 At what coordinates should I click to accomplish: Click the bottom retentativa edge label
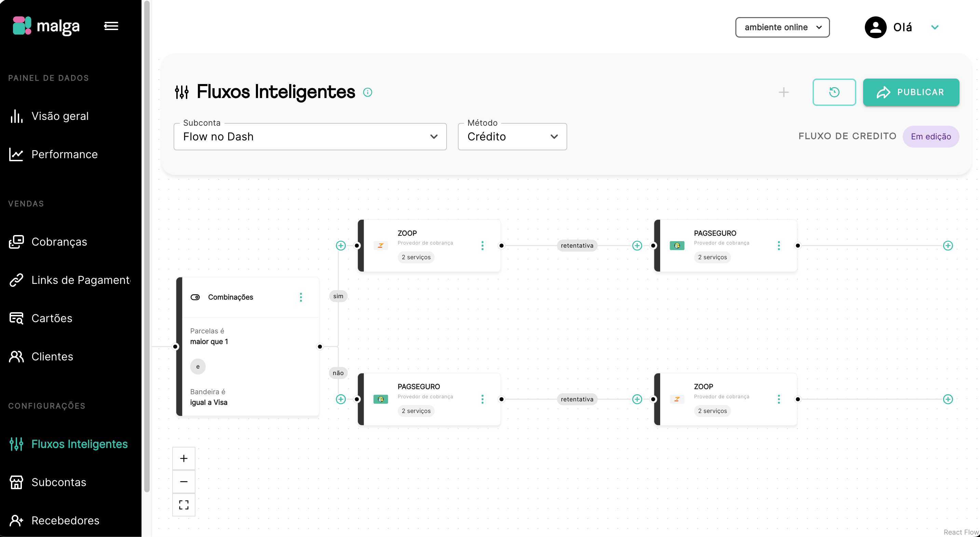pos(577,399)
